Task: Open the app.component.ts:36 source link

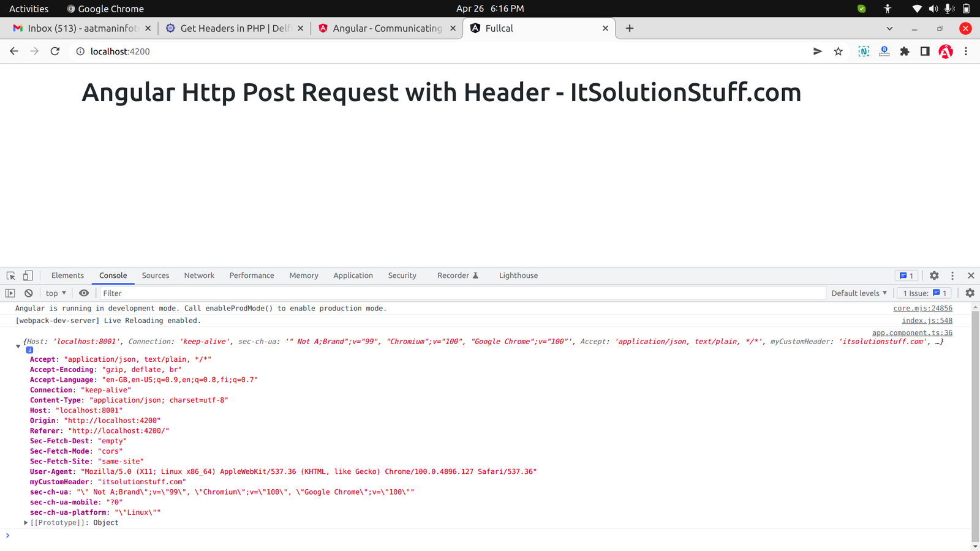Action: click(x=912, y=333)
